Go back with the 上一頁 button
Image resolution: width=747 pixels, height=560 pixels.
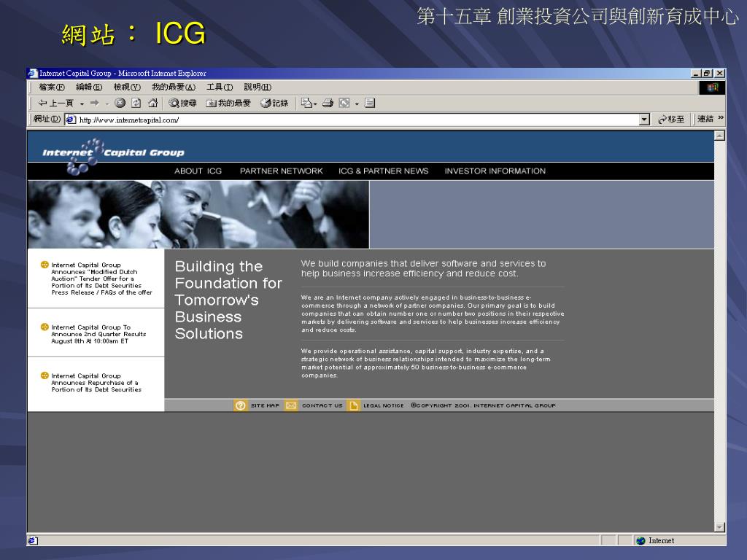[x=55, y=103]
